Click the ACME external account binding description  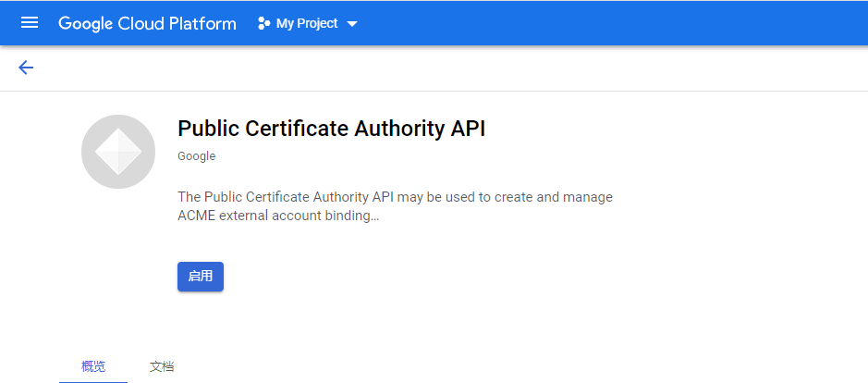point(396,206)
